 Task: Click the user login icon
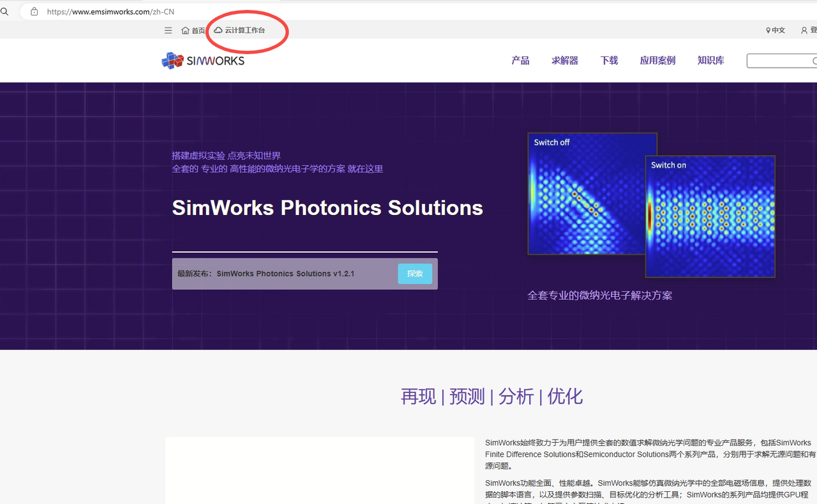point(804,30)
